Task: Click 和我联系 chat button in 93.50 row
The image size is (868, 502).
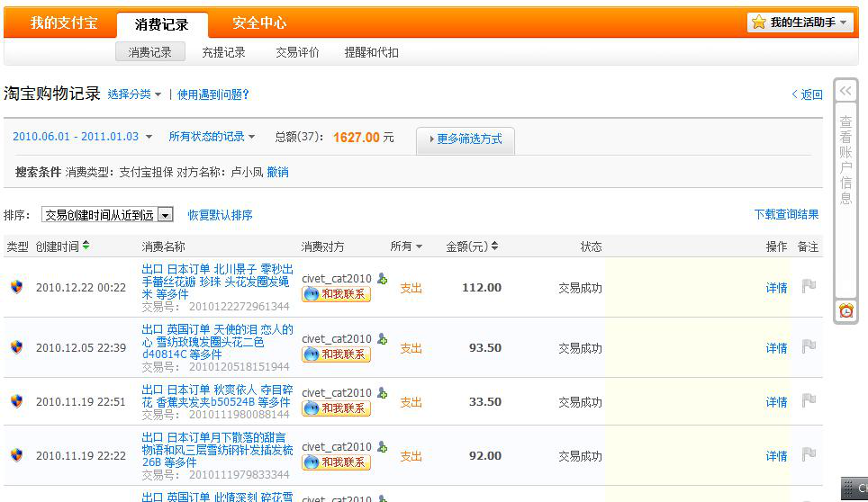Action: tap(336, 354)
